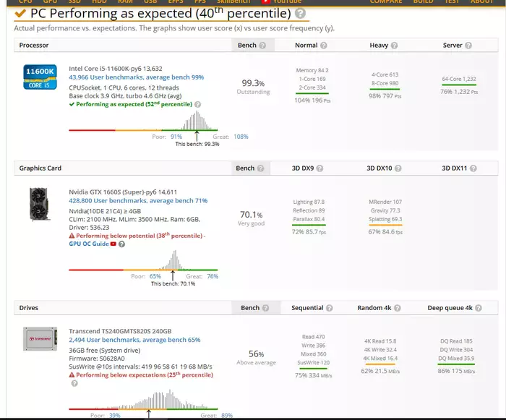Screen dimensions: 506x420
Task: Click the Poor 65% link
Action: pos(155,276)
